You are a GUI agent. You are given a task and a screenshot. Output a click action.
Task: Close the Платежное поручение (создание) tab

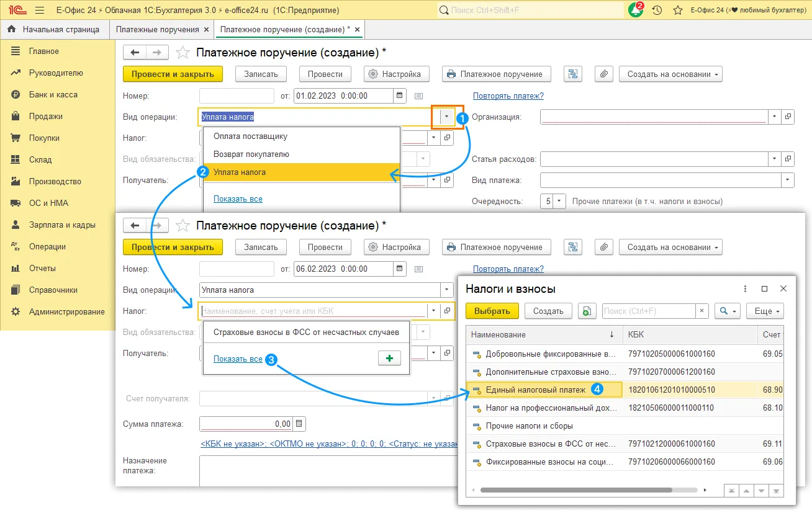pyautogui.click(x=356, y=30)
